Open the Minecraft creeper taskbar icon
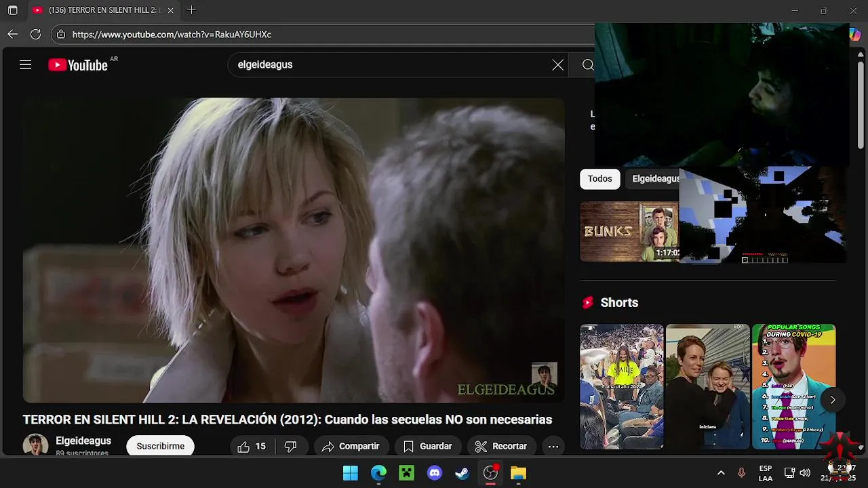 [x=406, y=473]
